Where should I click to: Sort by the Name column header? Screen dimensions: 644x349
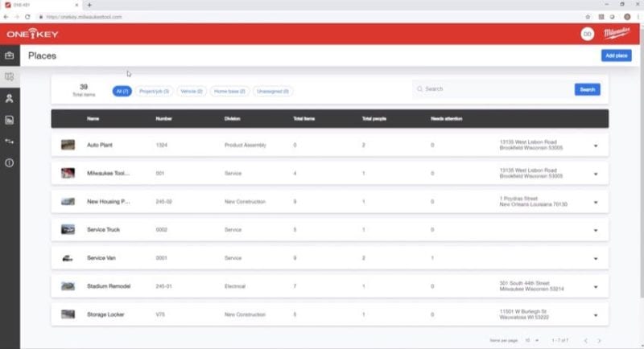click(93, 119)
